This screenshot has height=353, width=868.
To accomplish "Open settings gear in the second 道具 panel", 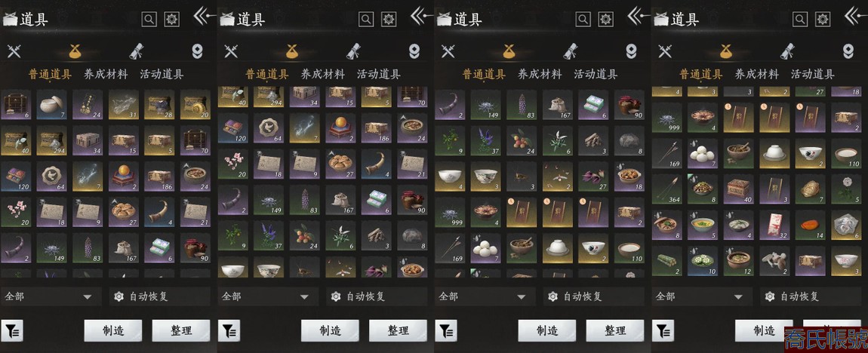I will [x=389, y=20].
